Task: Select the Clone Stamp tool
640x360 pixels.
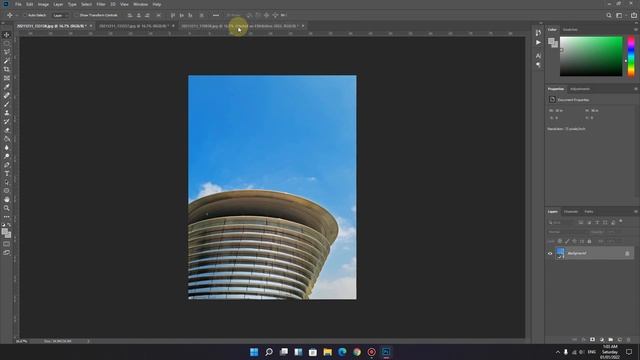Action: click(x=7, y=113)
